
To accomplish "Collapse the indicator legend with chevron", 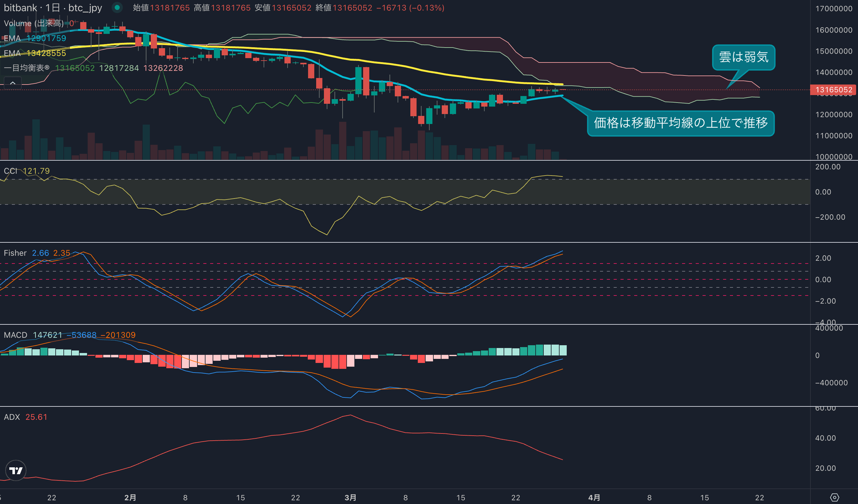I will point(13,83).
